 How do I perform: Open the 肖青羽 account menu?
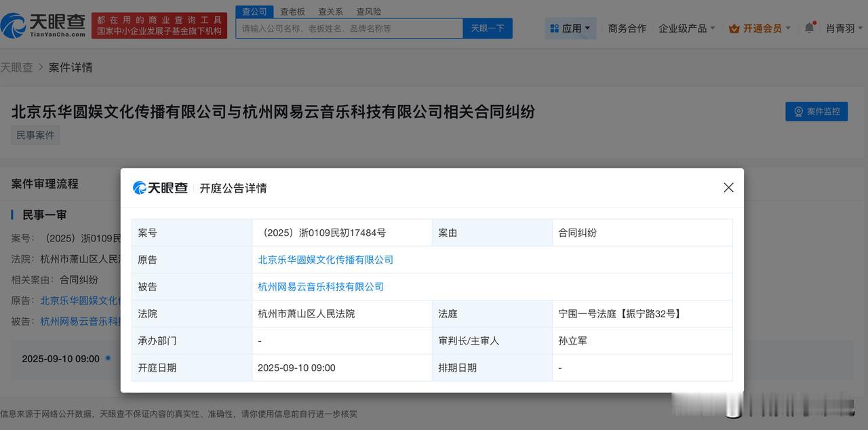(844, 28)
